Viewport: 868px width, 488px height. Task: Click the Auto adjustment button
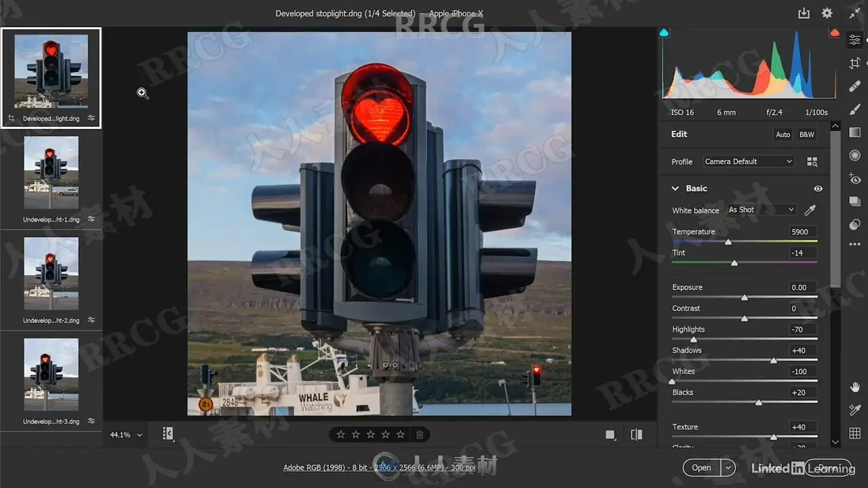(783, 134)
